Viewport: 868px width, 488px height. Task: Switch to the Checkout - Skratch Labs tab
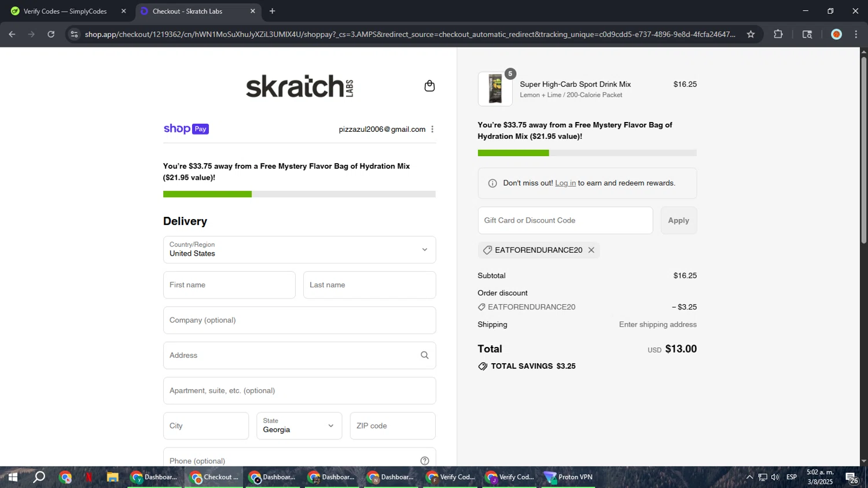click(x=198, y=11)
